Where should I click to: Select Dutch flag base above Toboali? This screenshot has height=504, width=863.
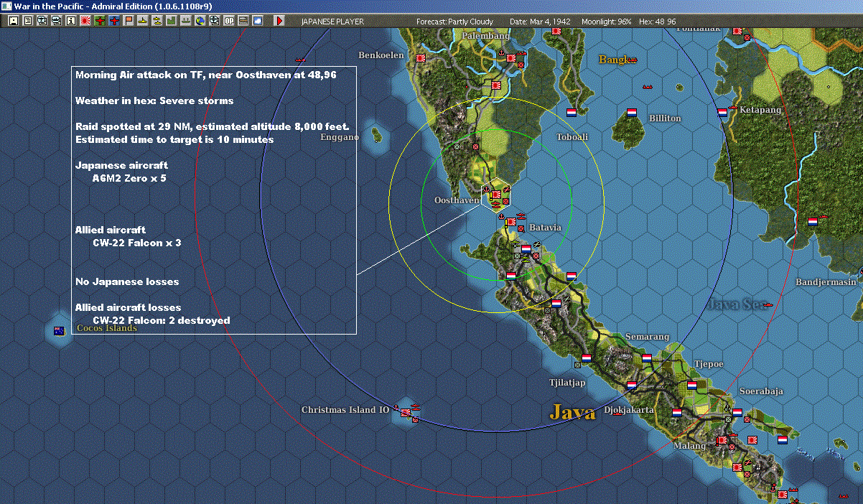(572, 113)
